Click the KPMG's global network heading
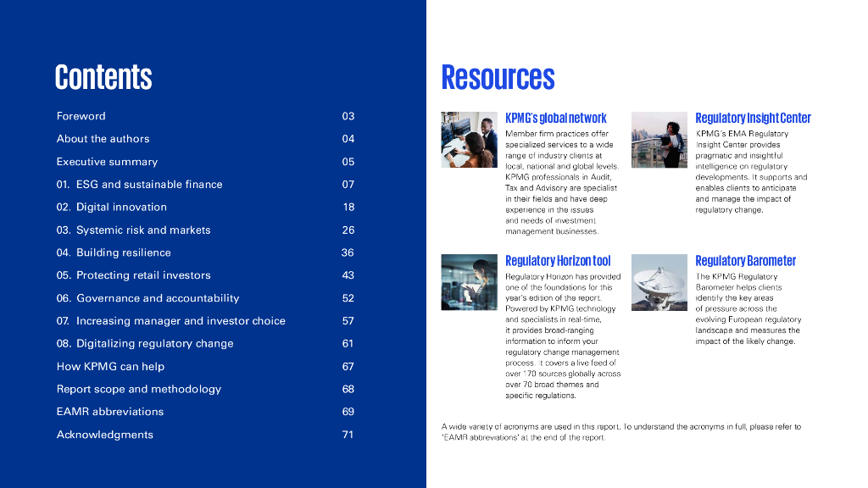The width and height of the screenshot is (868, 488). (556, 118)
